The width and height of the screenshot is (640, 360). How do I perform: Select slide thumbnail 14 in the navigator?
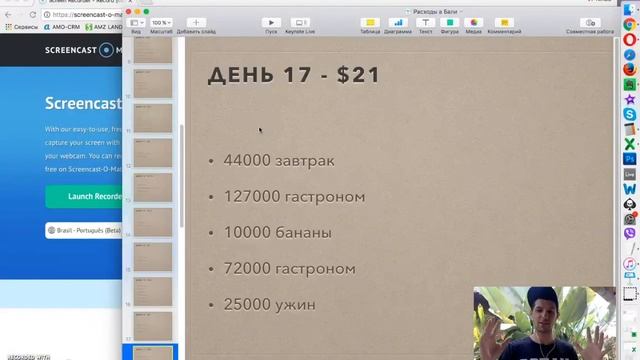153,222
